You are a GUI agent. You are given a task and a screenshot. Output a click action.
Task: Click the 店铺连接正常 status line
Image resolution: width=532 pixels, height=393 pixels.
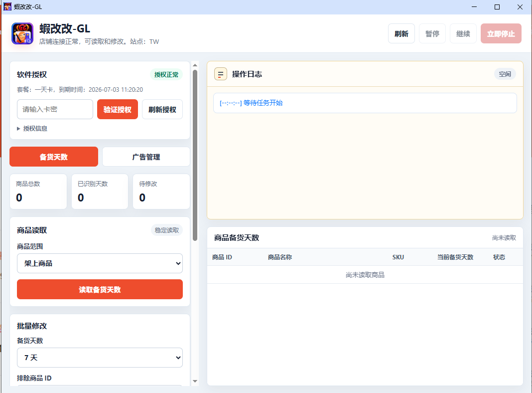[99, 41]
